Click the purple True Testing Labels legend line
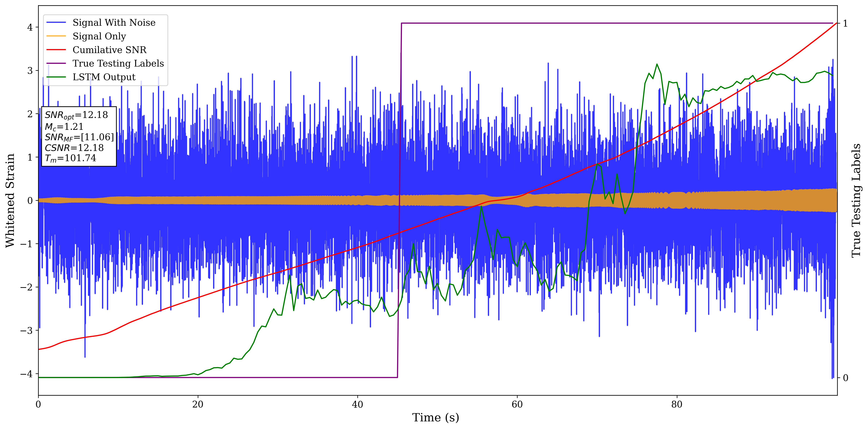The width and height of the screenshot is (868, 429). [x=56, y=63]
